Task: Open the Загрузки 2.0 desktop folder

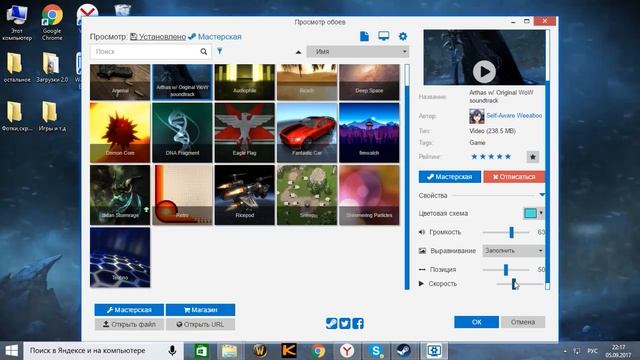Action: [52, 68]
